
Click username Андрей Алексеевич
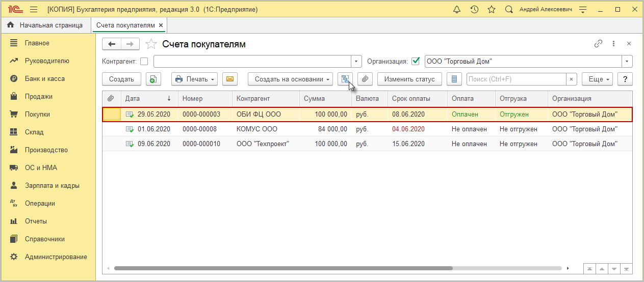tap(546, 10)
